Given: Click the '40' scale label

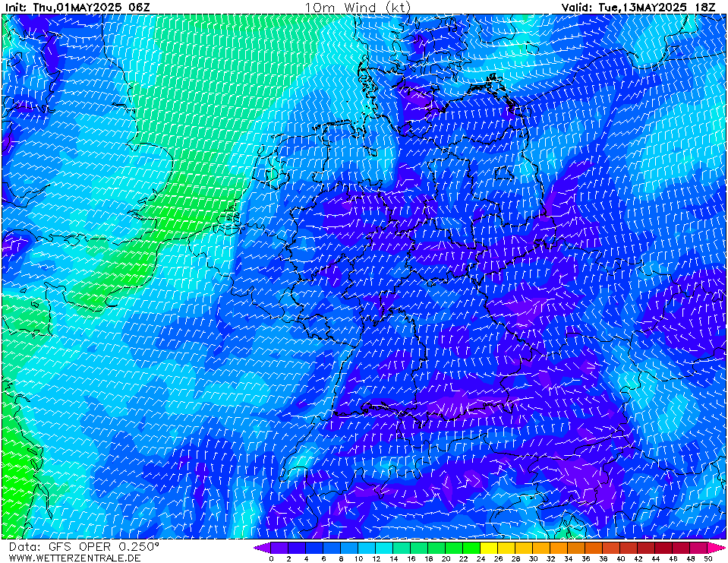Looking at the screenshot, I should pyautogui.click(x=620, y=558).
